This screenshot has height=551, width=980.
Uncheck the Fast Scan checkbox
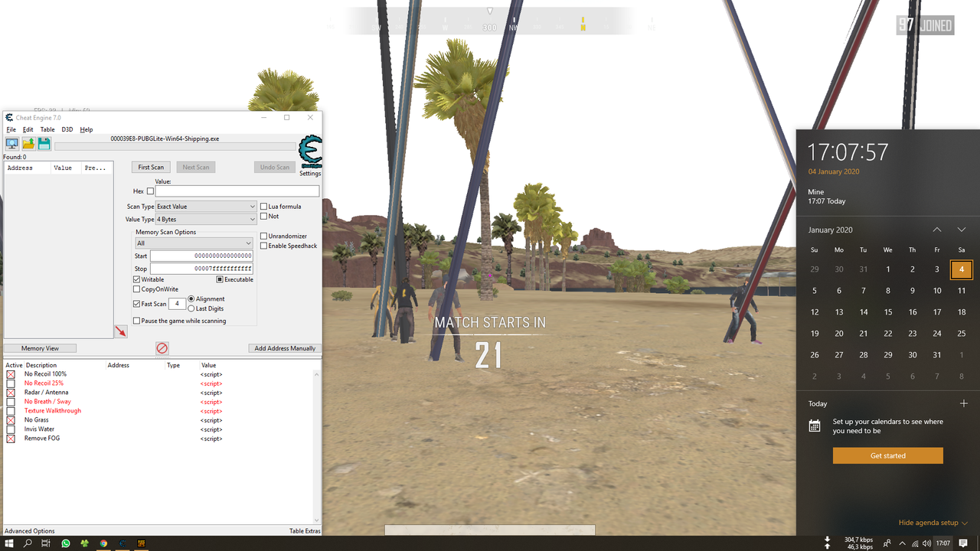(137, 304)
